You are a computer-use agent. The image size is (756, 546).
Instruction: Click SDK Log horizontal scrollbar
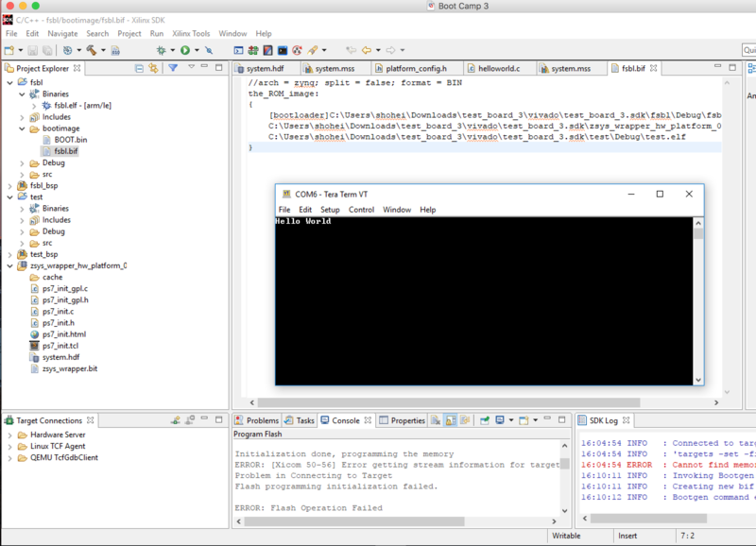pos(648,519)
